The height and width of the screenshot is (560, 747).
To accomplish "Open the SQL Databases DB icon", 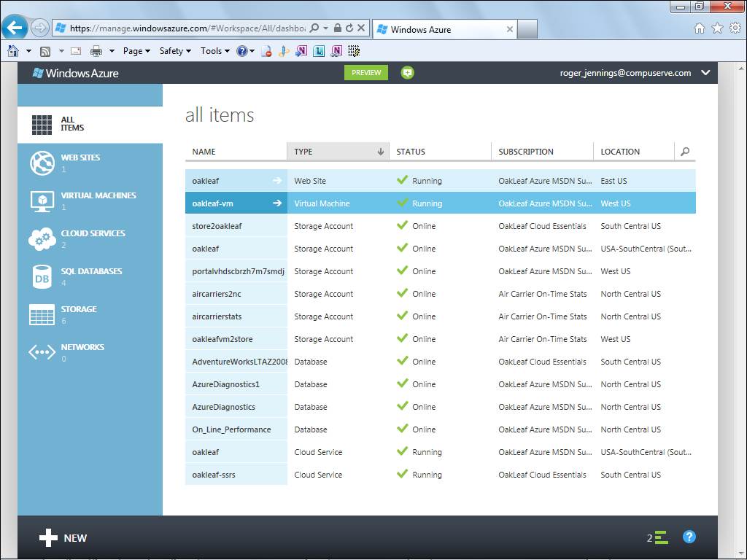I will tap(42, 277).
